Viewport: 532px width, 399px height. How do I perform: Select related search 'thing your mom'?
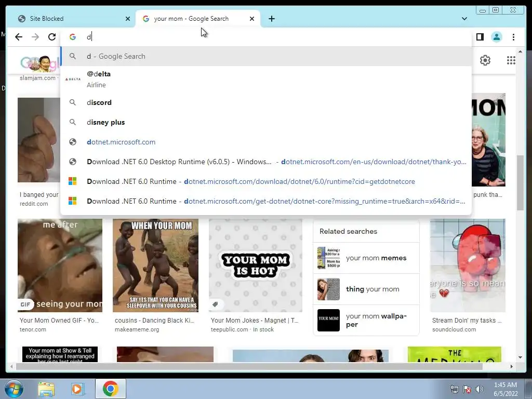pos(366,289)
